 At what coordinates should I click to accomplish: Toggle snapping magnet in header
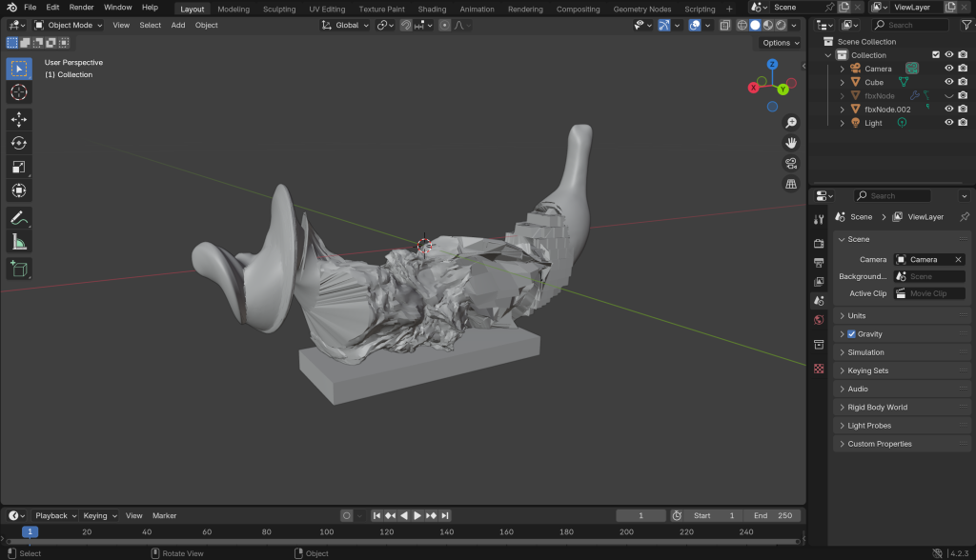click(x=406, y=26)
